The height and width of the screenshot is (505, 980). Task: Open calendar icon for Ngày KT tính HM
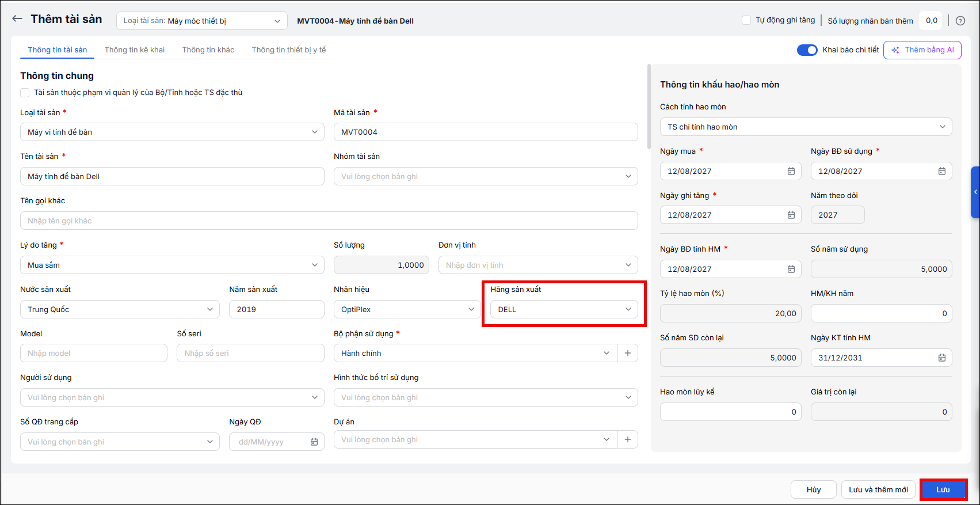point(942,358)
